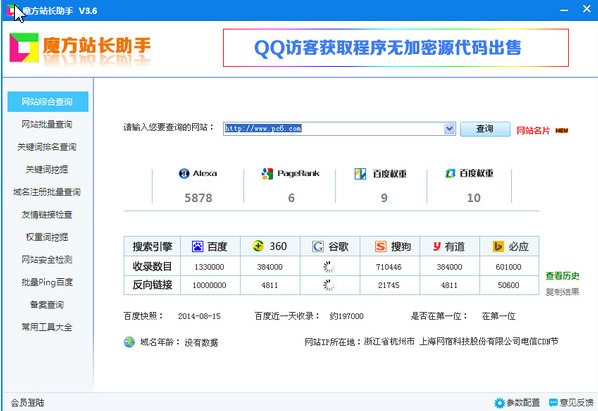598x411 pixels.
Task: Click the Bing 必应 icon
Action: (x=498, y=247)
